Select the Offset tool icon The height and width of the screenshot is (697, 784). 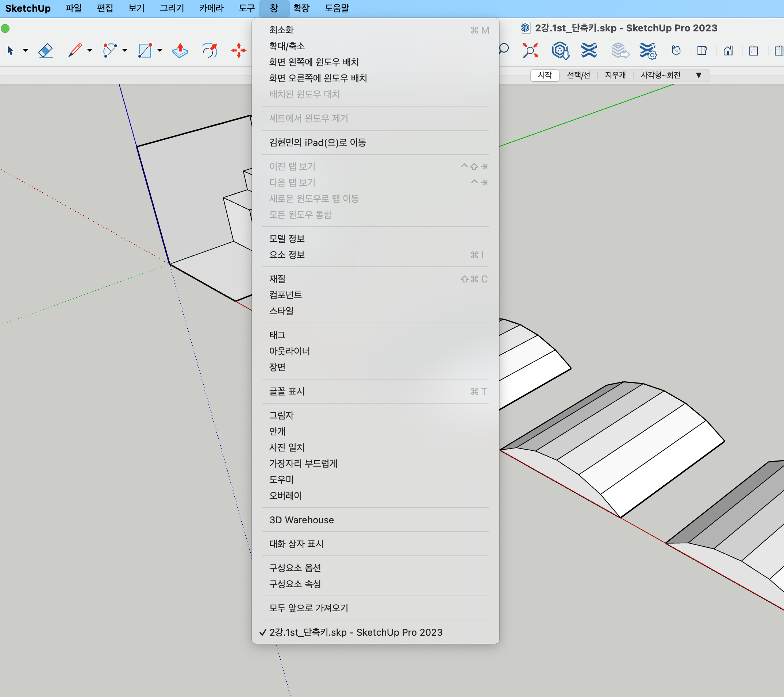(x=210, y=50)
